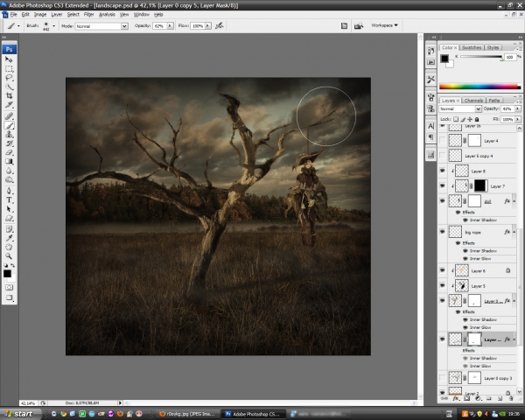The height and width of the screenshot is (420, 525).
Task: Select the Clone Stamp tool
Action: (9, 135)
